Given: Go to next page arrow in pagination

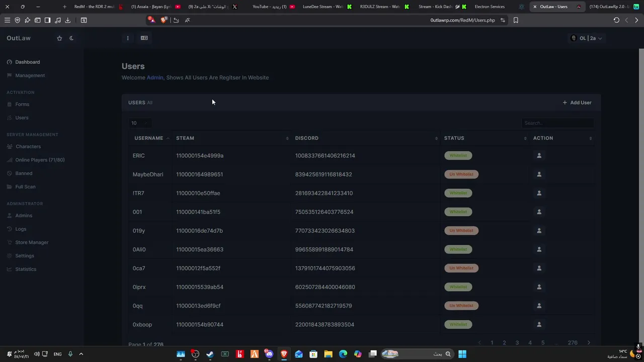Looking at the screenshot, I should (589, 343).
